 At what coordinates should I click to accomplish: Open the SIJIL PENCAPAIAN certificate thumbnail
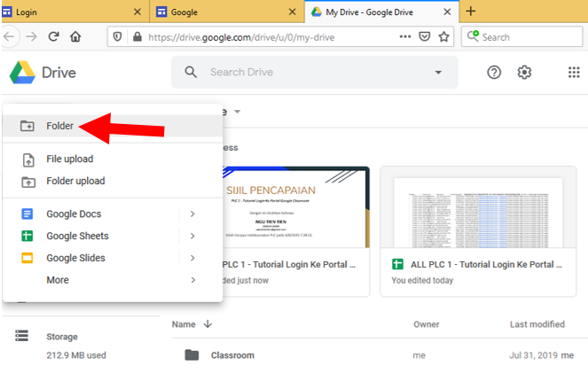(x=296, y=206)
